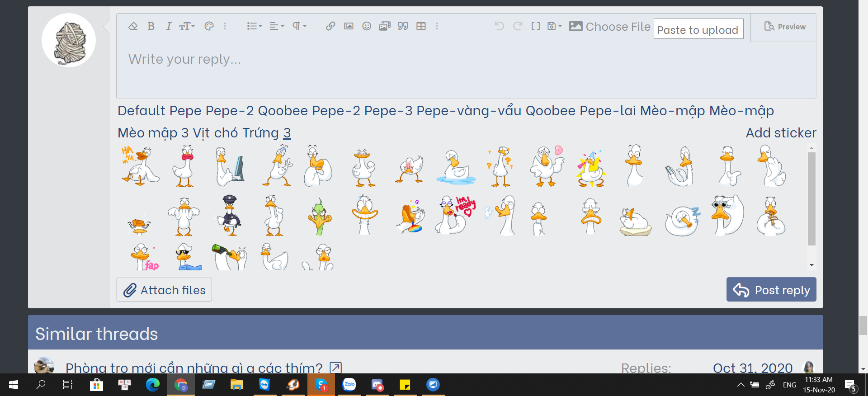Toggle bold formatting
The width and height of the screenshot is (868, 396).
(151, 26)
